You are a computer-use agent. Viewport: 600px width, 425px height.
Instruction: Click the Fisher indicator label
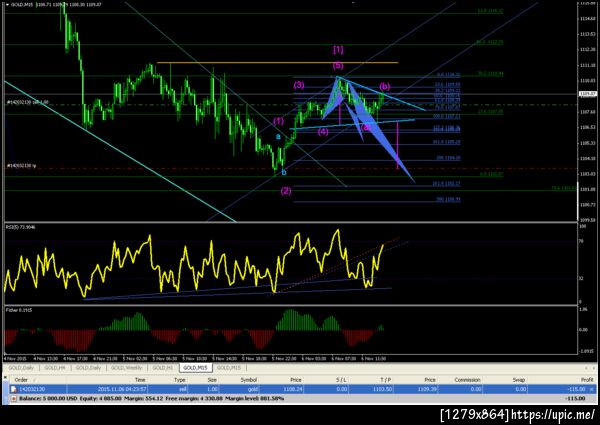(19, 310)
